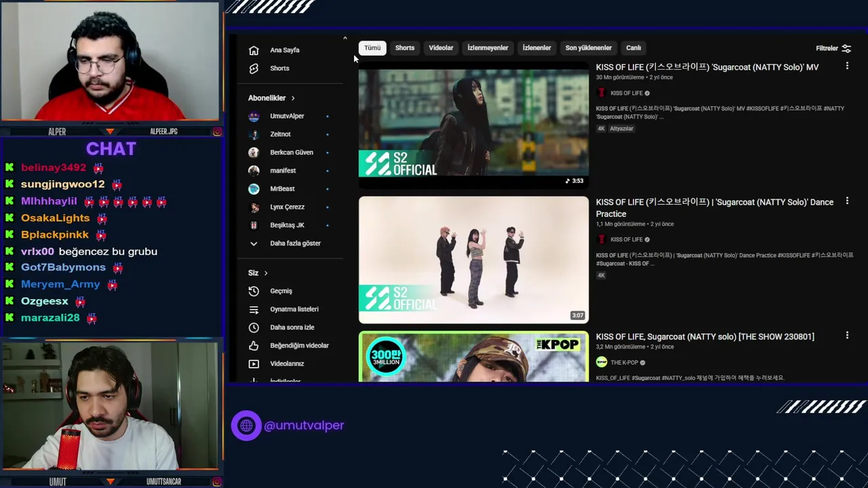Click Instagram icon next to UMUTTSANCAR
The image size is (868, 488).
pyautogui.click(x=217, y=482)
